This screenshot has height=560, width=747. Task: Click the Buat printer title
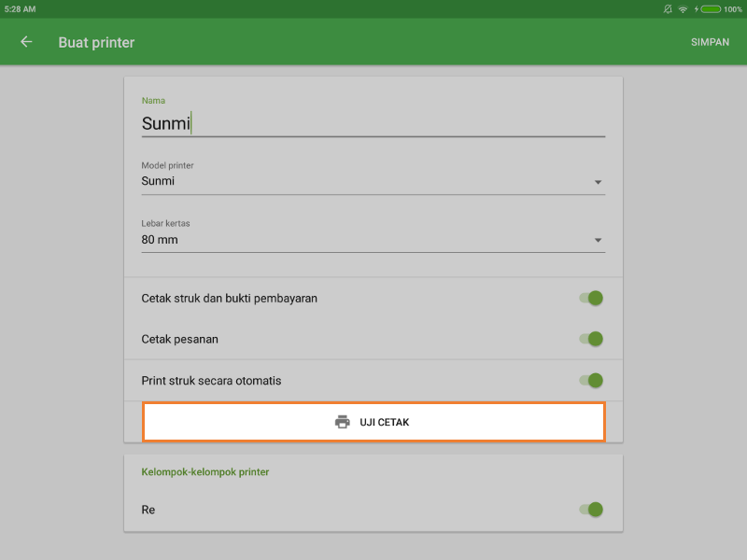96,42
